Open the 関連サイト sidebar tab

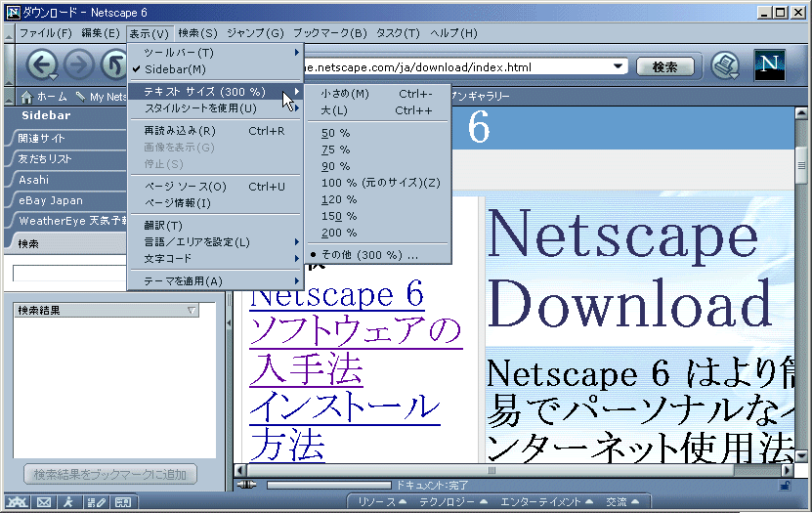point(65,138)
